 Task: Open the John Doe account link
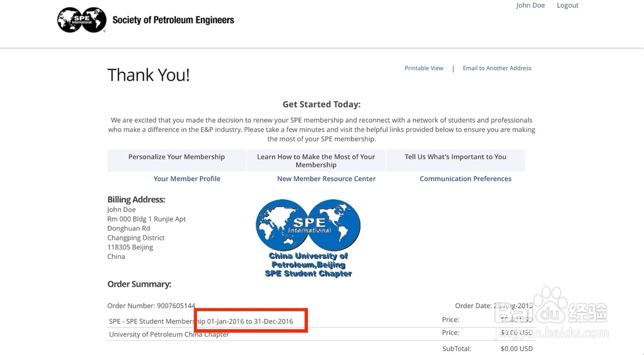(530, 5)
